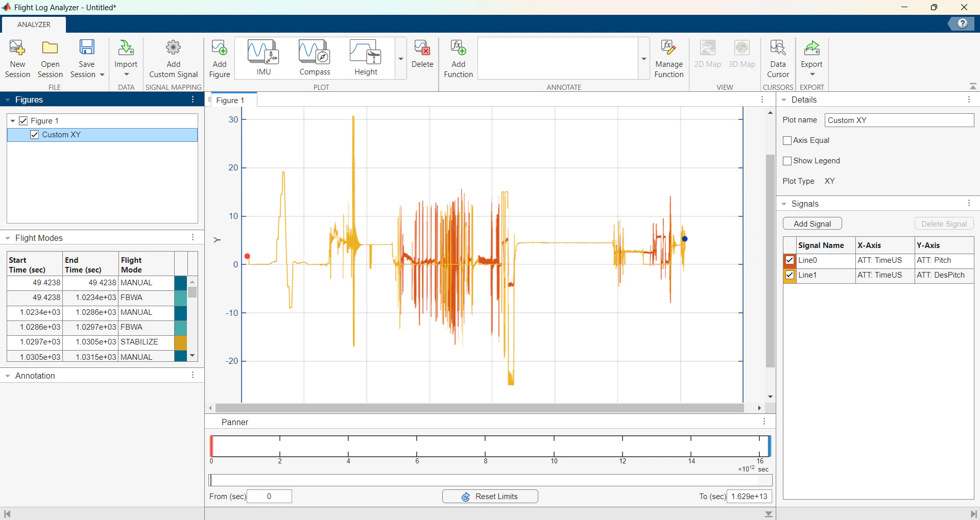Image resolution: width=980 pixels, height=520 pixels.
Task: Open Figures panel options menu
Action: pos(193,100)
